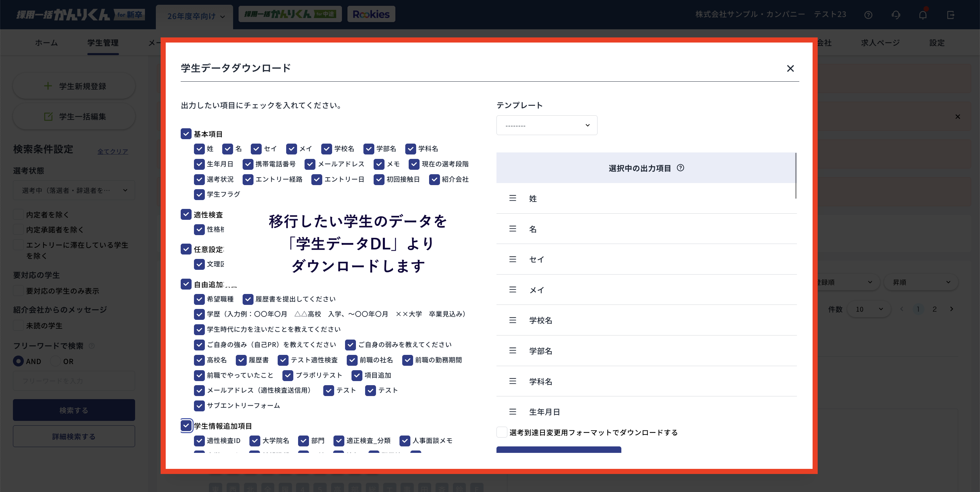Switch to the 学生管理 tab
Image resolution: width=980 pixels, height=492 pixels.
(103, 43)
